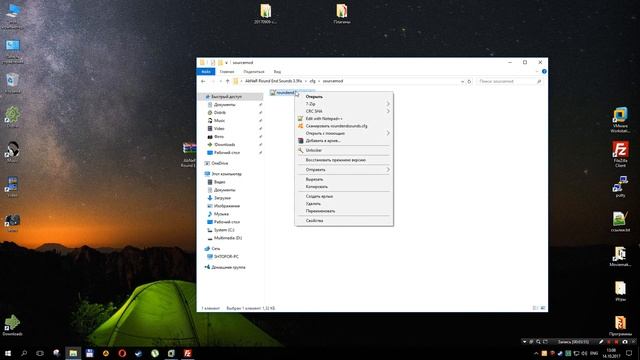Open the Вид ribbon tab
This screenshot has height=360, width=640.
point(277,71)
